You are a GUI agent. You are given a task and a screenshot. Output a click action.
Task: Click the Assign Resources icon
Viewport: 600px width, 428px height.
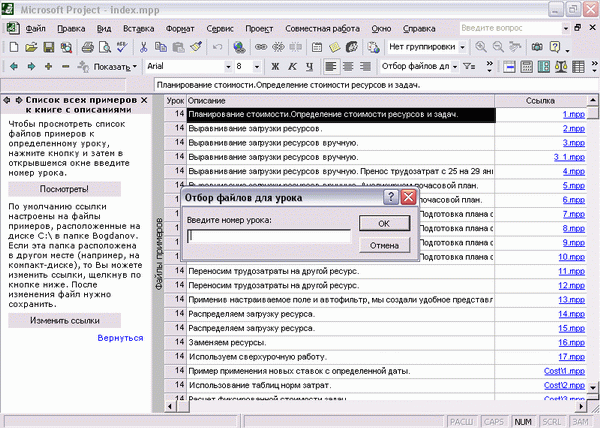[352, 47]
